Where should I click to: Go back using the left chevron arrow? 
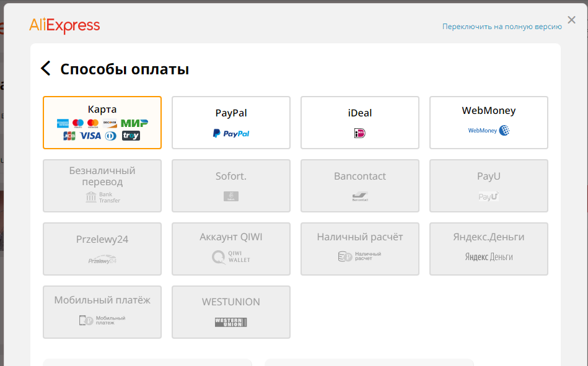point(46,68)
